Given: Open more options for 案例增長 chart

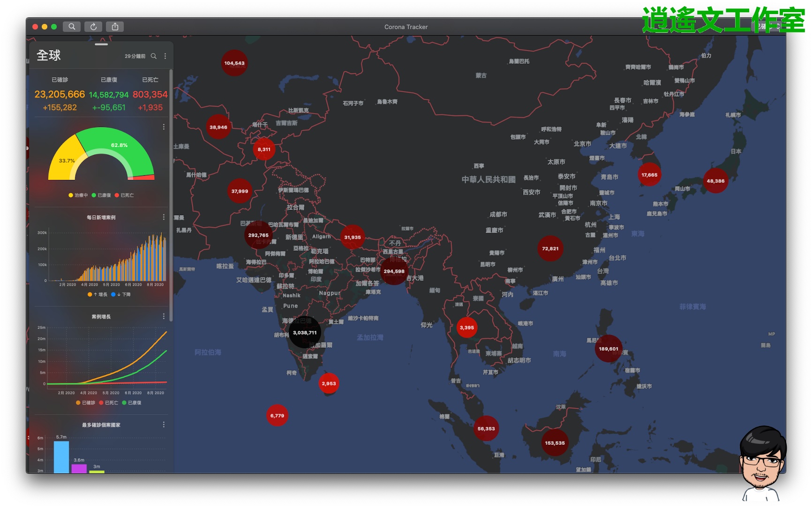Looking at the screenshot, I should [164, 316].
